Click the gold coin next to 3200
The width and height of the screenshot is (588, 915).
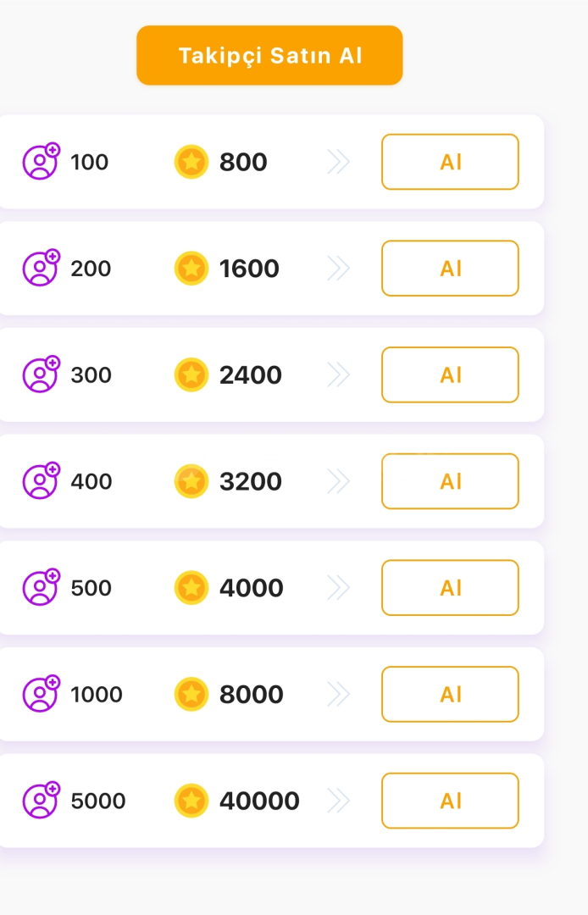[191, 481]
